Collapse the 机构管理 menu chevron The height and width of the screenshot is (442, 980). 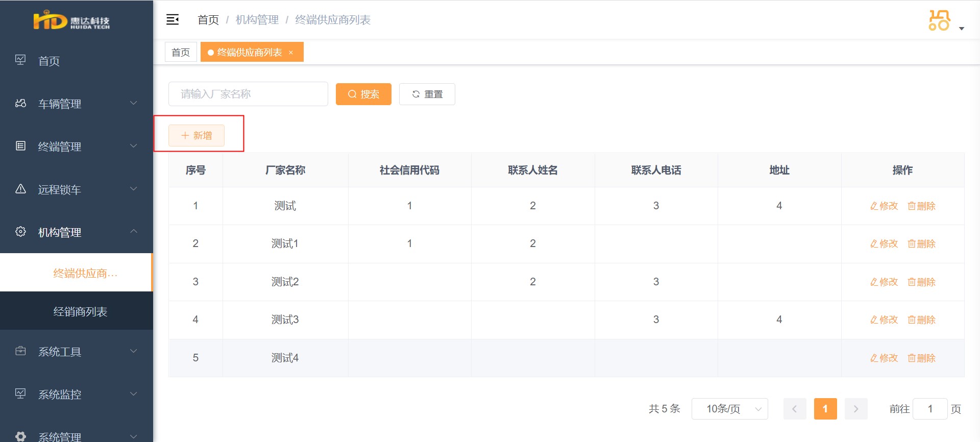tap(134, 231)
